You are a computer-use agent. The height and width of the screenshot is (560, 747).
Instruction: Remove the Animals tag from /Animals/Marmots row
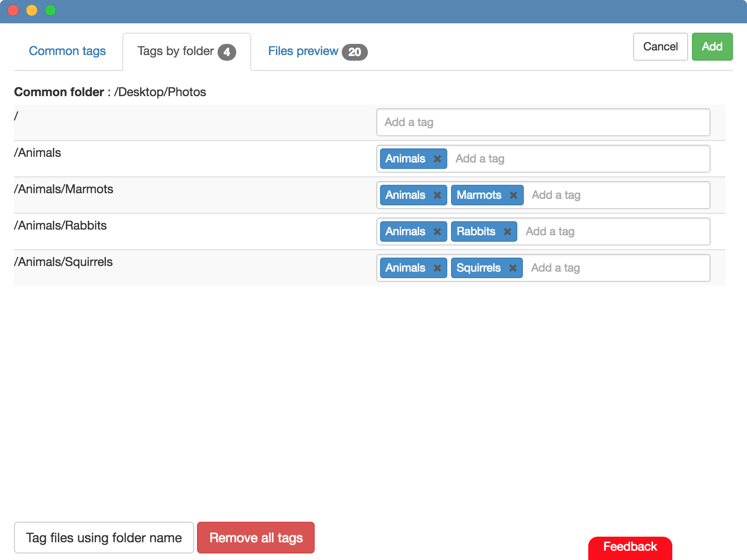(437, 195)
